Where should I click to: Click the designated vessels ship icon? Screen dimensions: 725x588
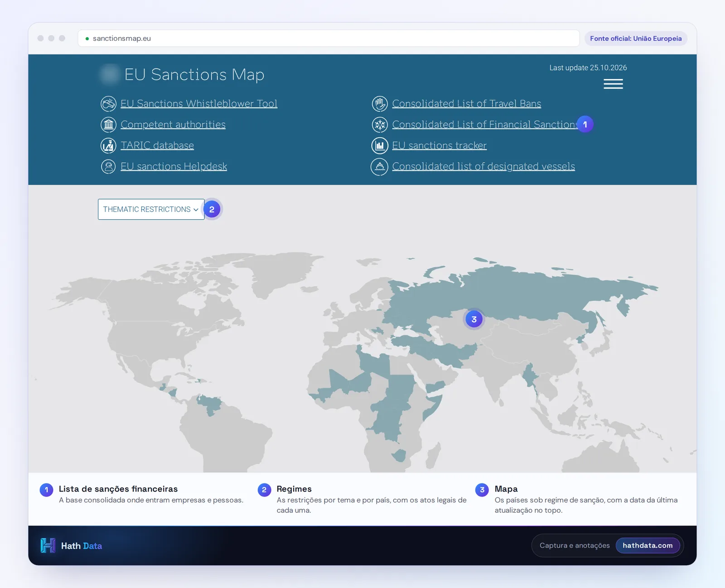380,166
